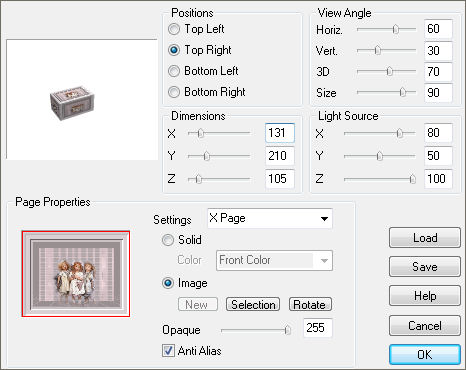Click the Save button
Screen dimensions: 466x370
425,267
